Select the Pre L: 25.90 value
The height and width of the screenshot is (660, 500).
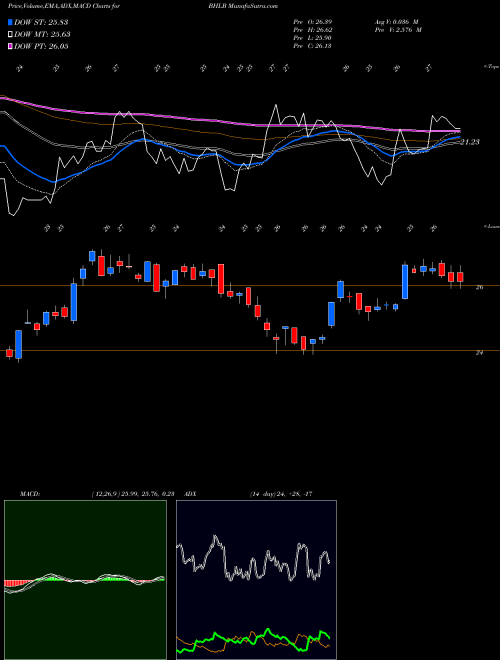click(x=313, y=38)
